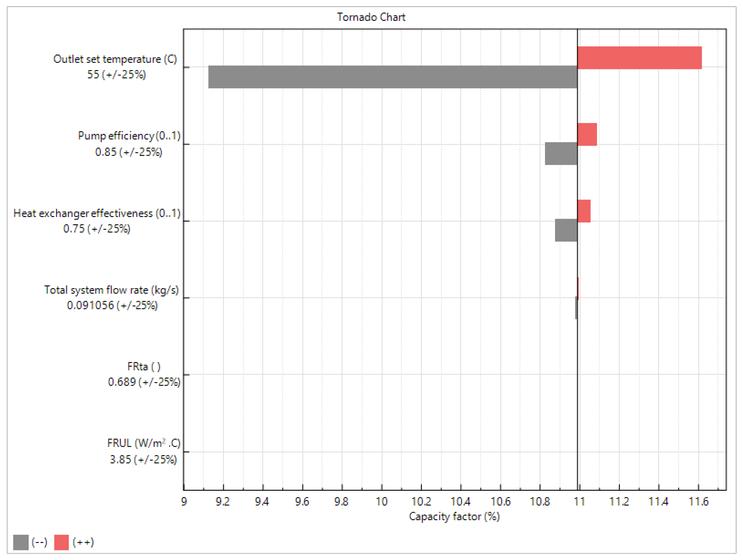Click the Heat exchanger effectiveness label
The image size is (743, 560).
(x=97, y=213)
